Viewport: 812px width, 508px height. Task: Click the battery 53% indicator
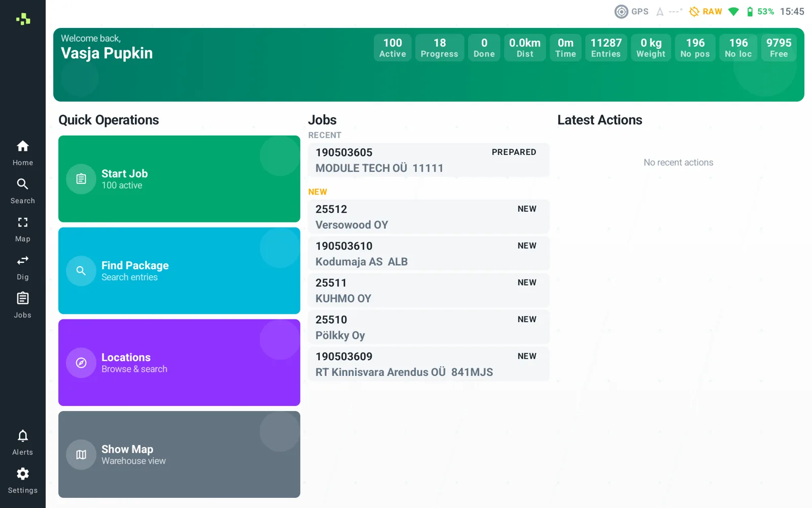pos(760,12)
